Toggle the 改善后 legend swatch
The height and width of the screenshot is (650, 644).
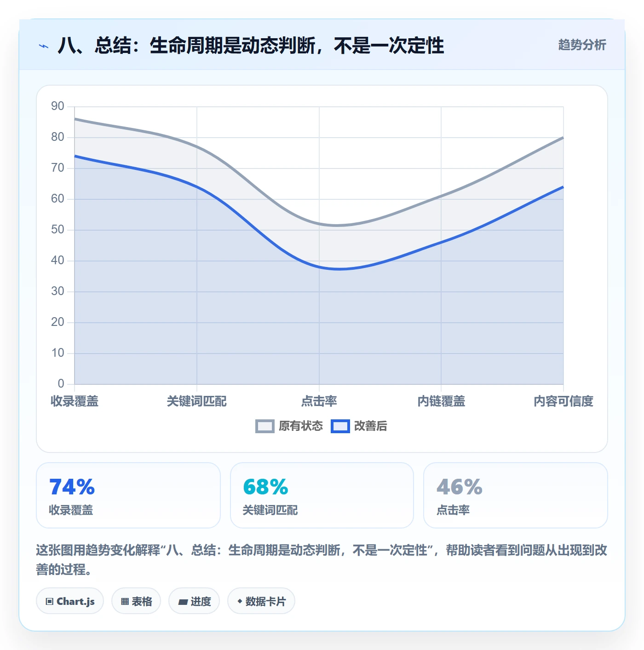pyautogui.click(x=340, y=426)
